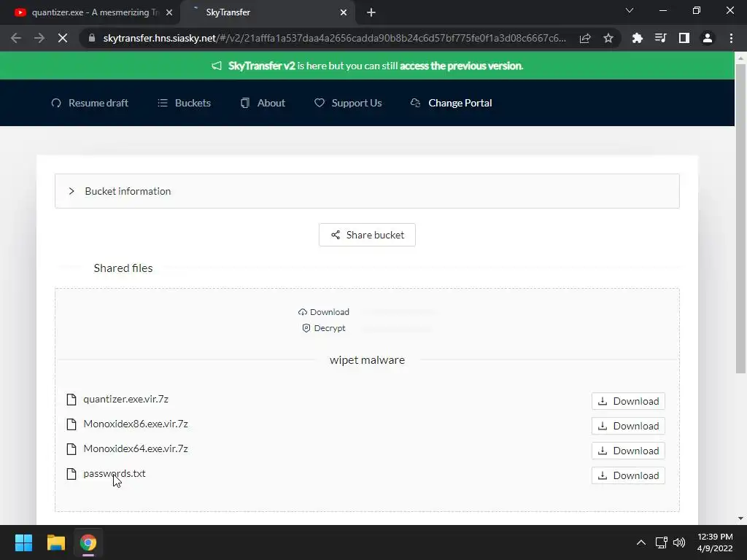Click the lock icon in the address bar

(92, 38)
